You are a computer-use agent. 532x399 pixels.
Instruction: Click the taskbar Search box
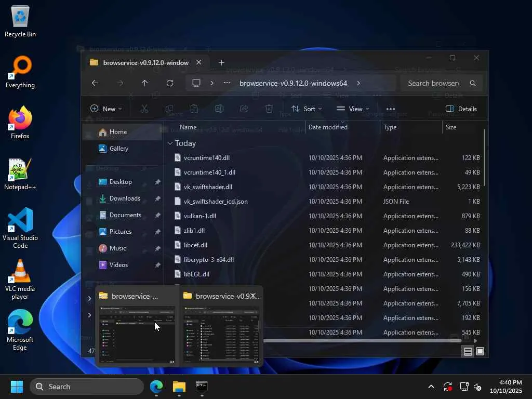tap(87, 387)
